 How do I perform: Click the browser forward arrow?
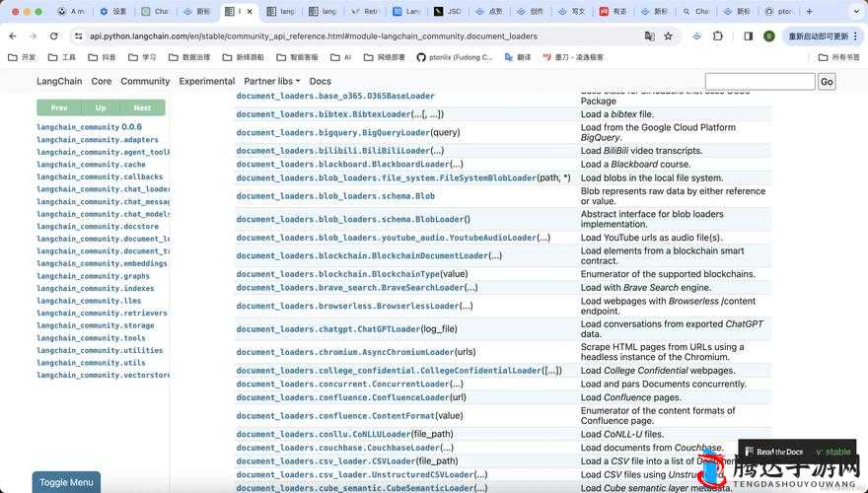(34, 35)
